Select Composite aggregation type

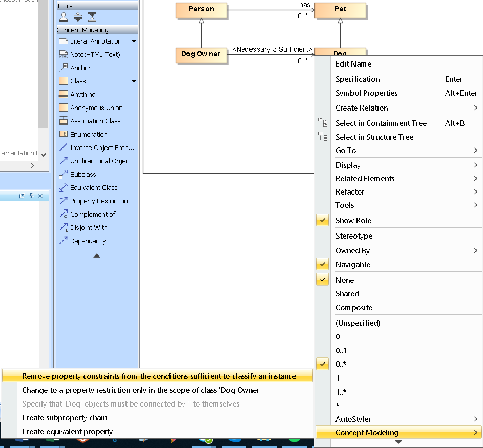click(x=354, y=308)
